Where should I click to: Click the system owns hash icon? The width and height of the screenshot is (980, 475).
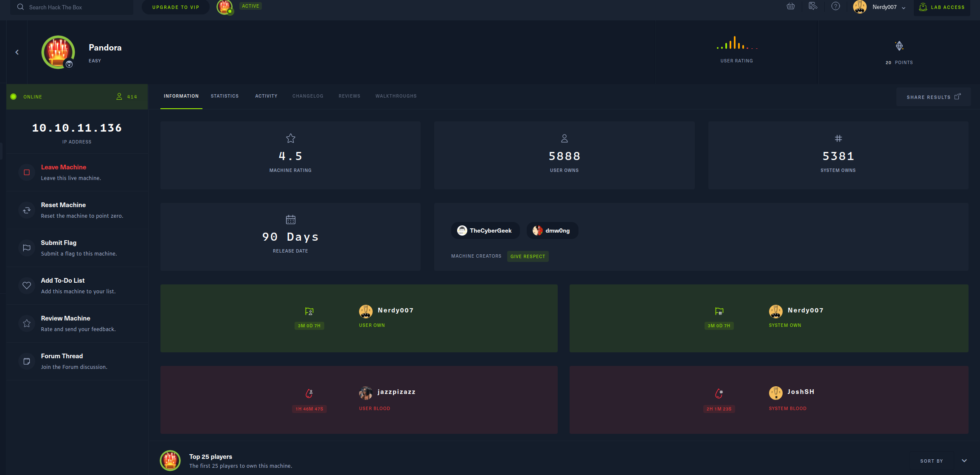(x=838, y=138)
